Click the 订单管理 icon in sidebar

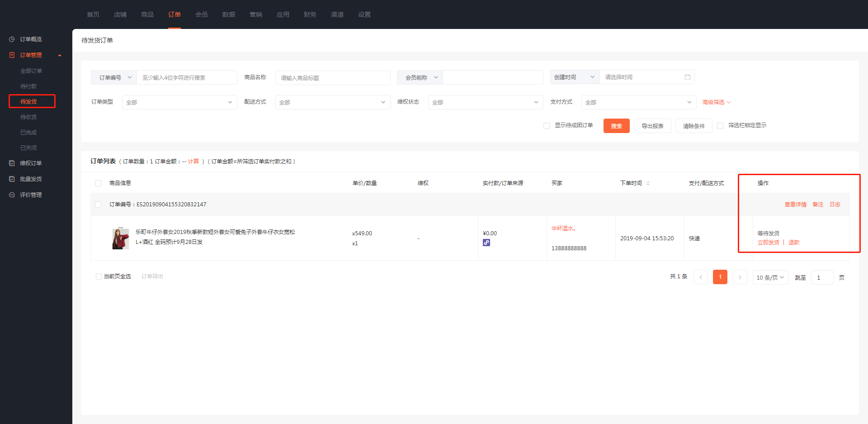12,55
